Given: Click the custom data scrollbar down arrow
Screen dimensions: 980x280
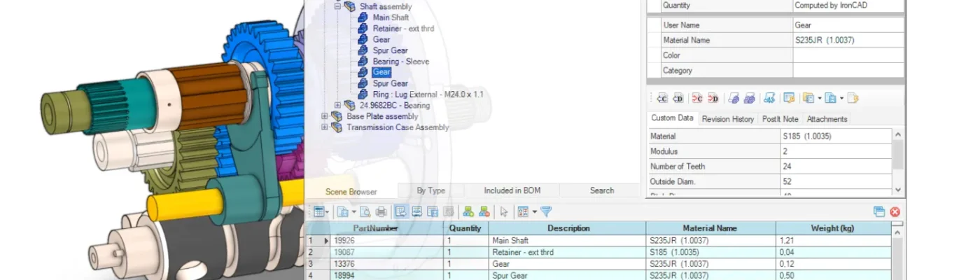Looking at the screenshot, I should click(899, 190).
